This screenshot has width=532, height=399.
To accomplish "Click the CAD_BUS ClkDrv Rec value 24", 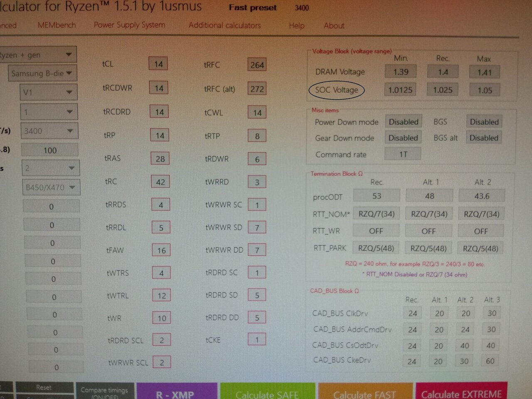I will tap(412, 313).
